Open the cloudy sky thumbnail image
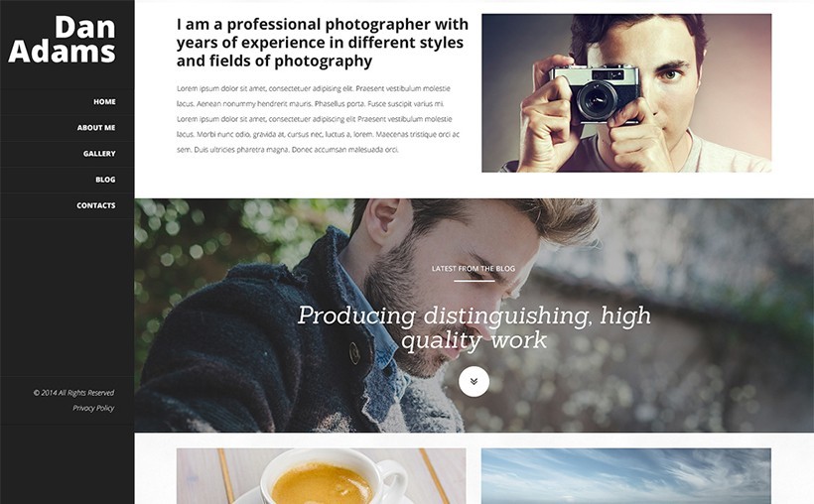 click(x=626, y=476)
